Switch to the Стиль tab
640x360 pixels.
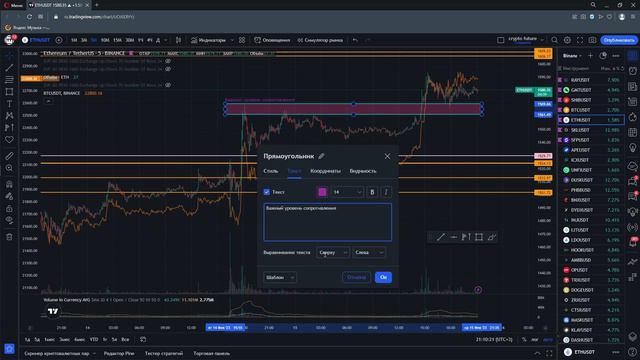(271, 171)
